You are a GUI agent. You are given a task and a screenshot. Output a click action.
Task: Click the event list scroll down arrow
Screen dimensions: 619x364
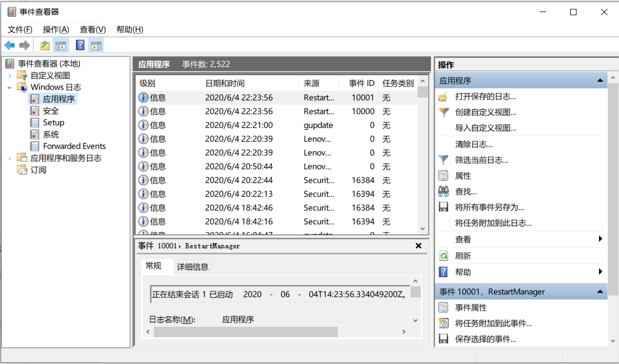point(423,229)
